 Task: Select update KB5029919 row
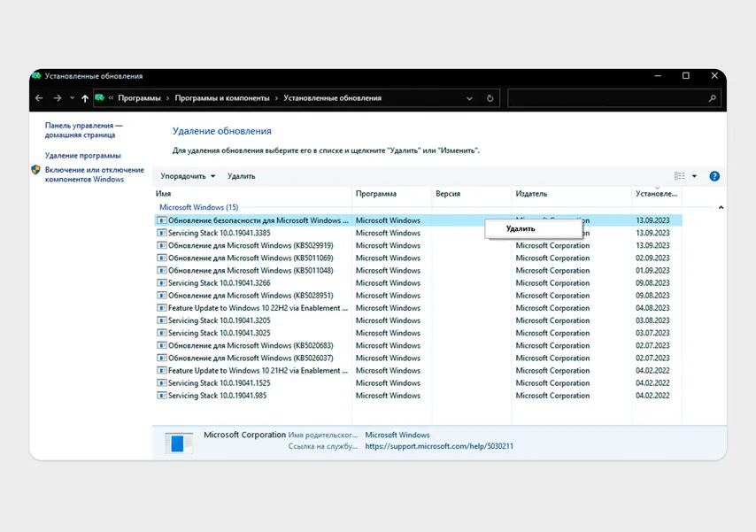(418, 245)
